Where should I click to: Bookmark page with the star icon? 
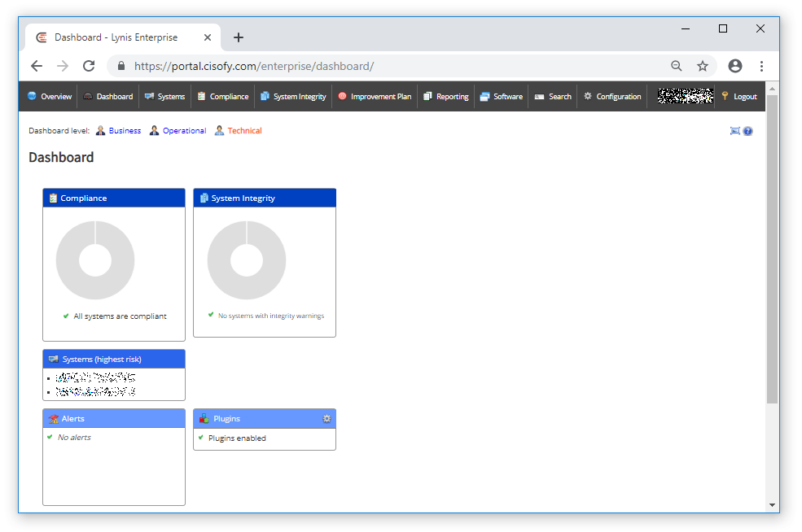point(703,66)
